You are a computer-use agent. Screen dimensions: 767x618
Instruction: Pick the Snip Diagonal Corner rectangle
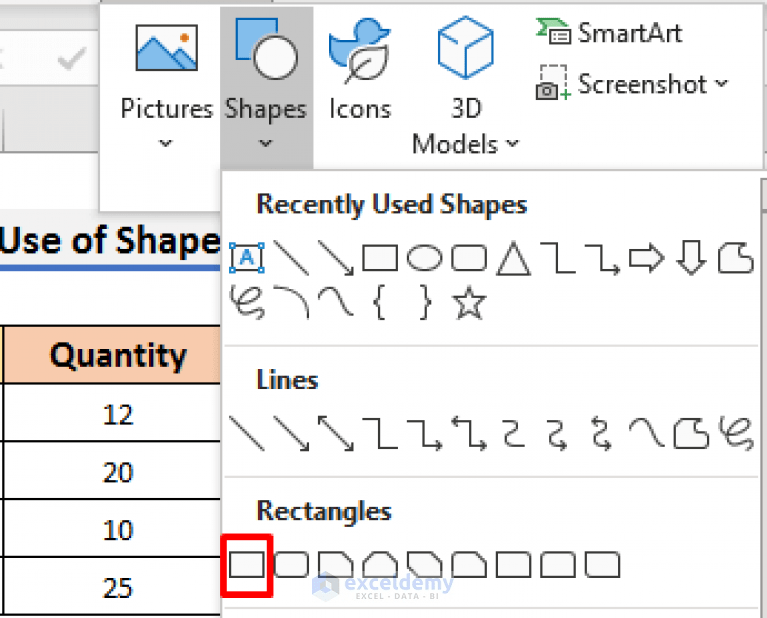pos(425,565)
